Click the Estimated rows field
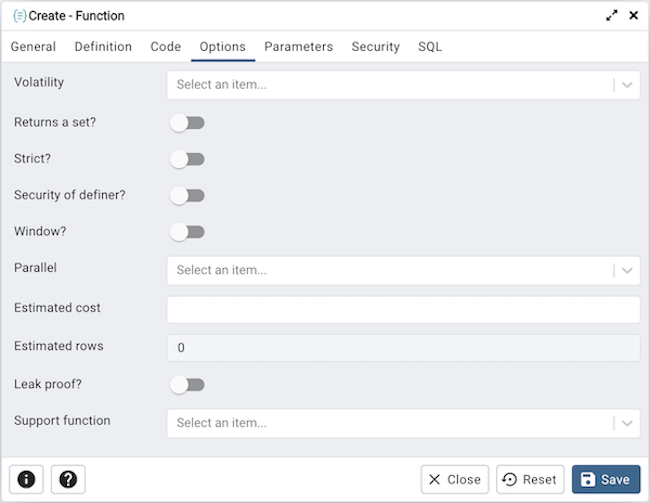 (x=402, y=347)
